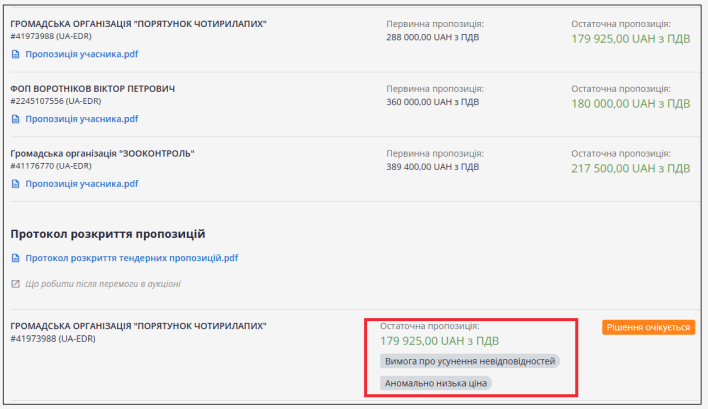Click the orange 'Рішення очікується' status badge
The width and height of the screenshot is (708, 409).
point(648,327)
